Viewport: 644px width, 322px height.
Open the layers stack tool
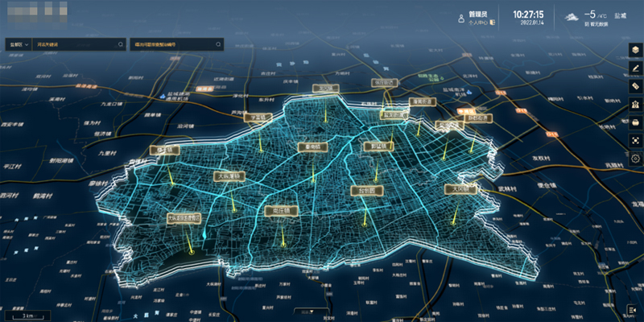[634, 50]
